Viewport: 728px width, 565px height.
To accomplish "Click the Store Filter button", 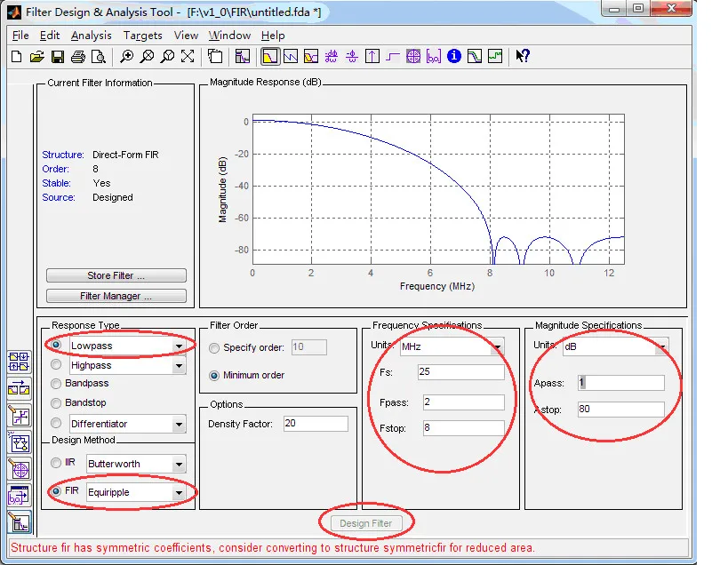I will [x=116, y=275].
